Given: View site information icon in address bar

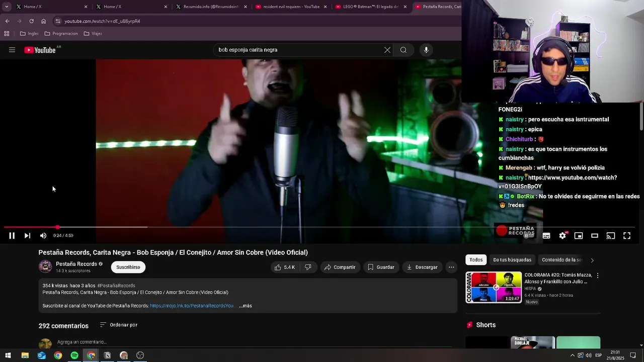Looking at the screenshot, I should [x=58, y=21].
